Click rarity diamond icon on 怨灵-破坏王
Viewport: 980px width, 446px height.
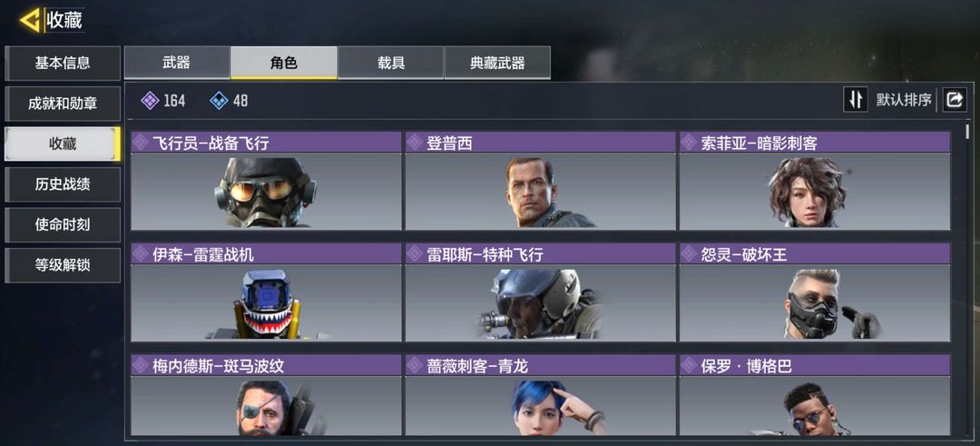coord(689,254)
